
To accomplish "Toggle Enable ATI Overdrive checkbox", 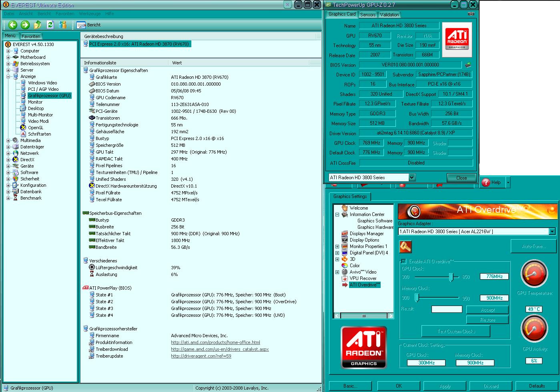I will (x=403, y=261).
